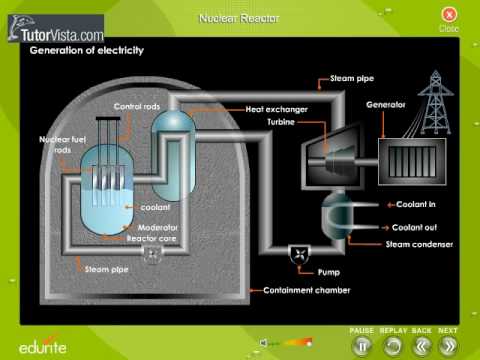Select the 'Generation of electricity' heading

coord(87,50)
